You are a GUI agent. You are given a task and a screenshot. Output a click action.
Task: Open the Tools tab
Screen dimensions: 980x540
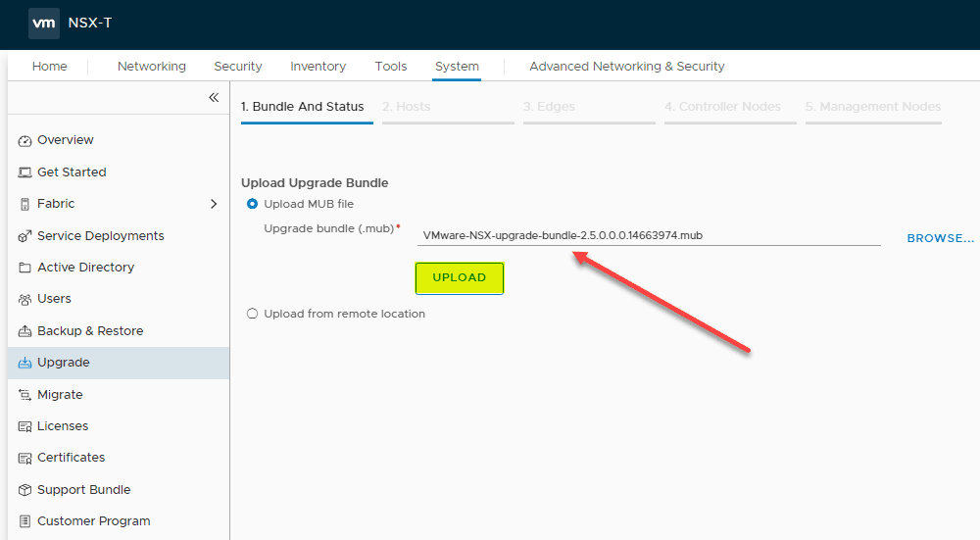pos(391,67)
